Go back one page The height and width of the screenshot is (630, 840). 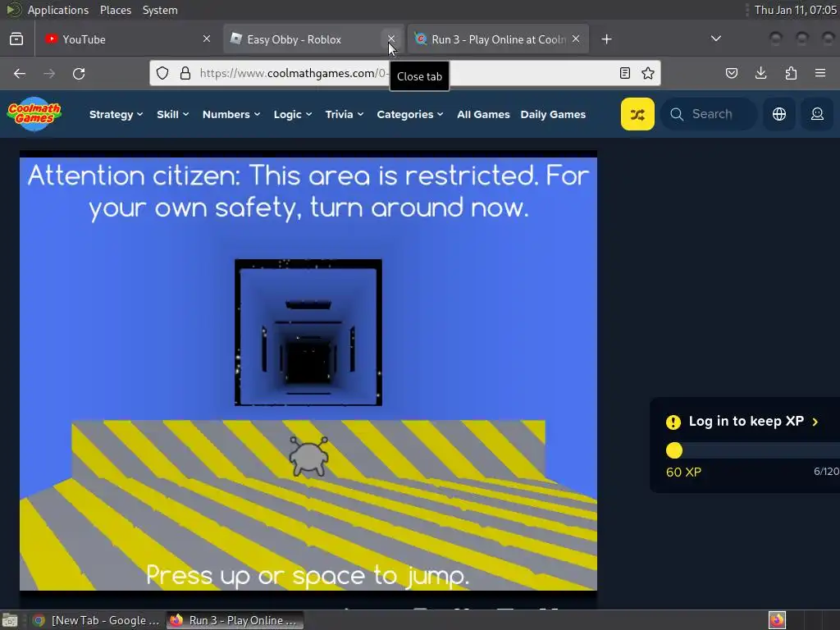[20, 73]
